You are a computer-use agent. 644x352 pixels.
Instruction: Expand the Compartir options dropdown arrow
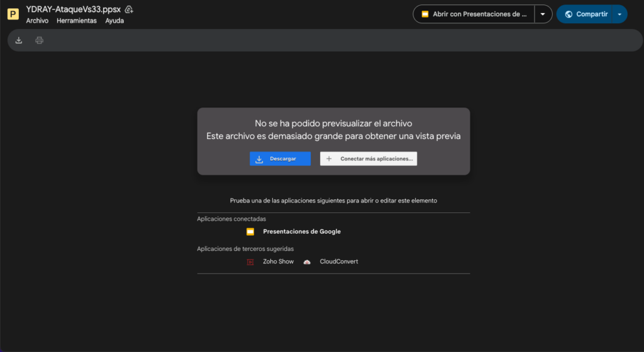click(619, 14)
